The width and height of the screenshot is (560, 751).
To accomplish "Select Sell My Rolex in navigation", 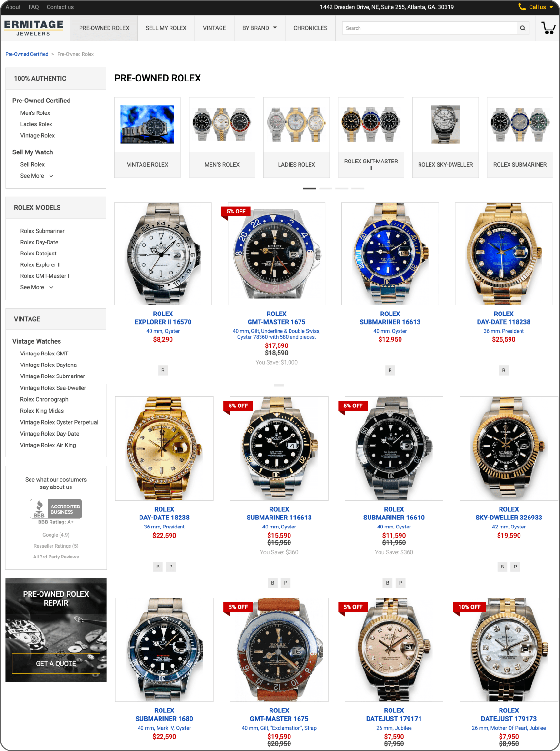I will pos(166,28).
